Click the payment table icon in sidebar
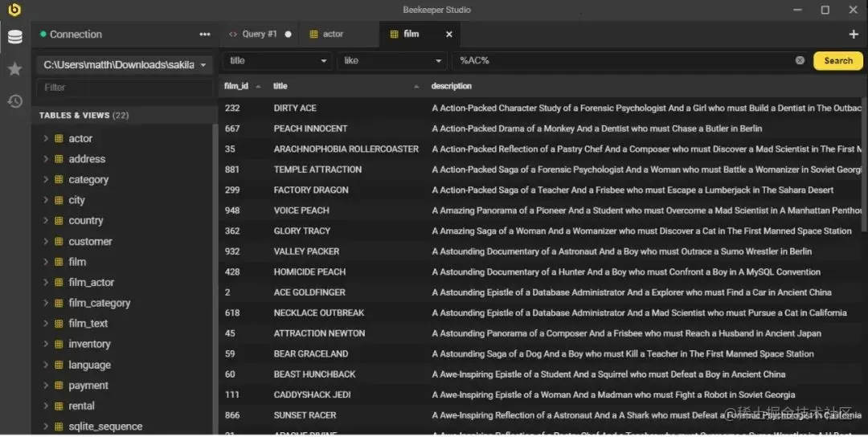Viewport: 868px width, 437px height. pyautogui.click(x=59, y=385)
